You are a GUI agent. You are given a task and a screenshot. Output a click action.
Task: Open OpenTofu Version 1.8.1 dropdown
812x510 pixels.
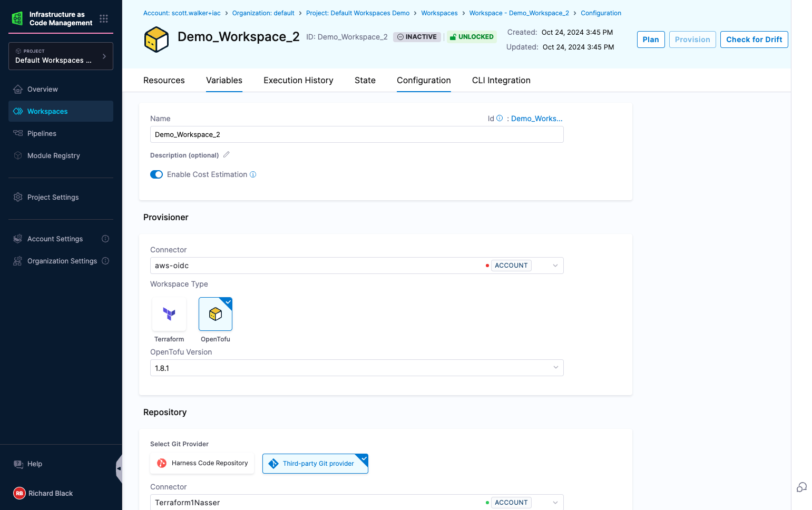tap(357, 368)
